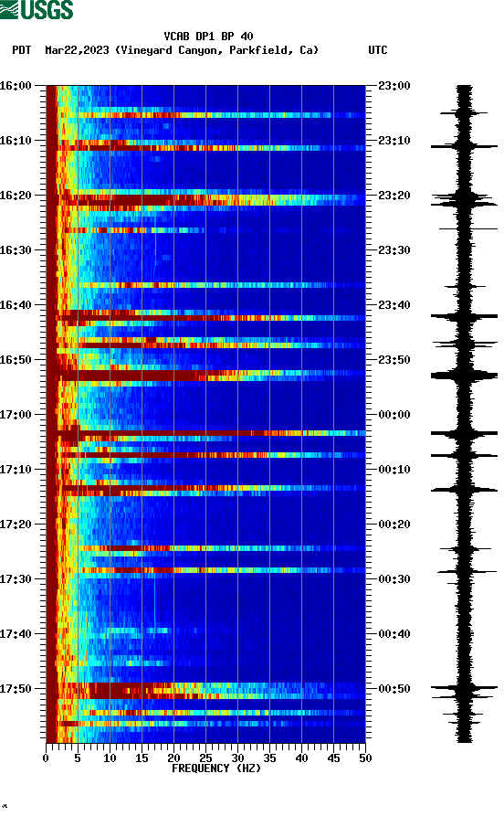The height and width of the screenshot is (816, 504).
Task: Click the date text 'Mar22,2023'
Action: (77, 50)
